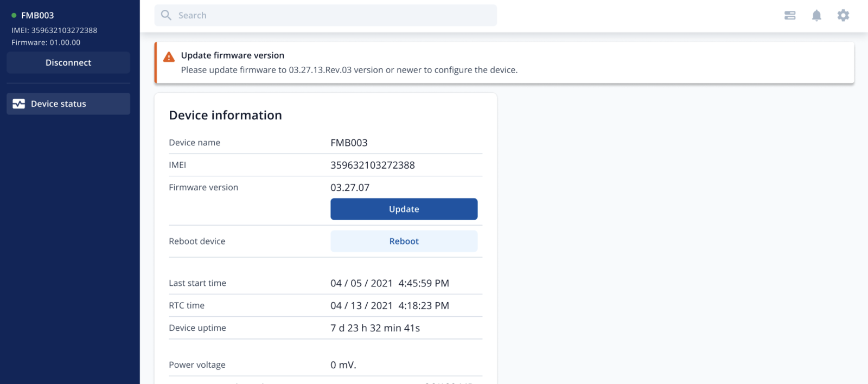
Task: Disconnect from the FMB003 device
Action: (x=68, y=62)
